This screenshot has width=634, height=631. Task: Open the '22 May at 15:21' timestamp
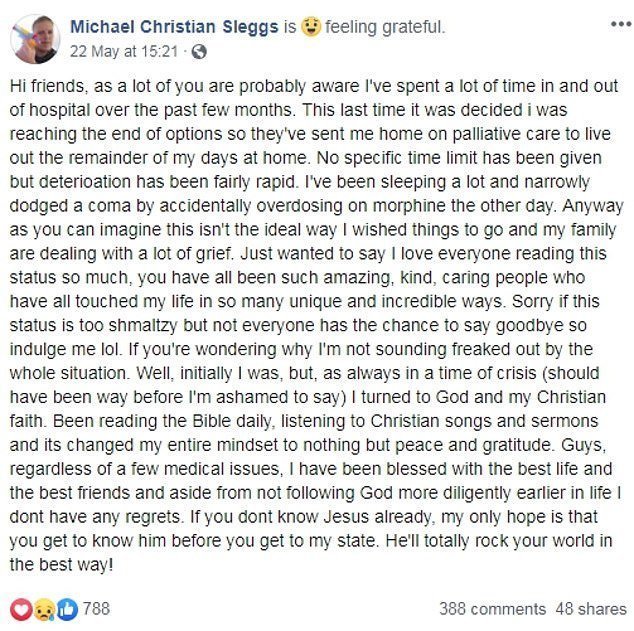pos(125,49)
